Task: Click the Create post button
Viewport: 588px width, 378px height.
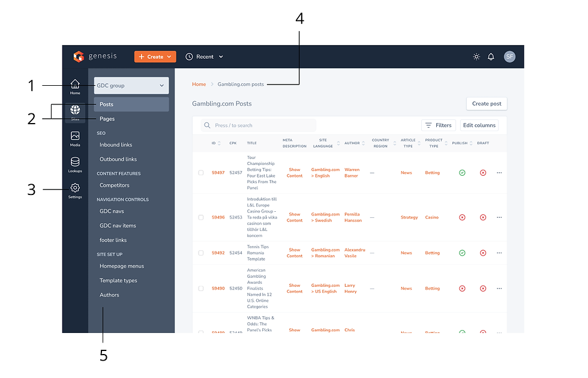Action: [x=487, y=104]
